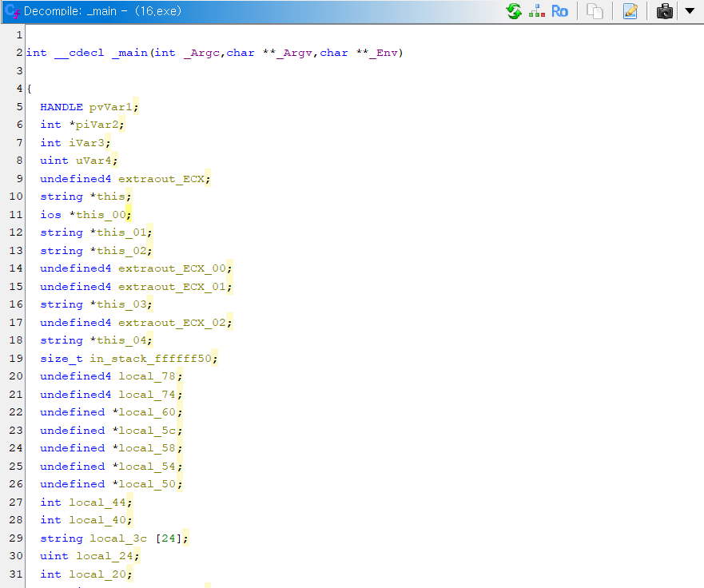Select the _Env parameter in the signature
The image size is (704, 588).
384,53
